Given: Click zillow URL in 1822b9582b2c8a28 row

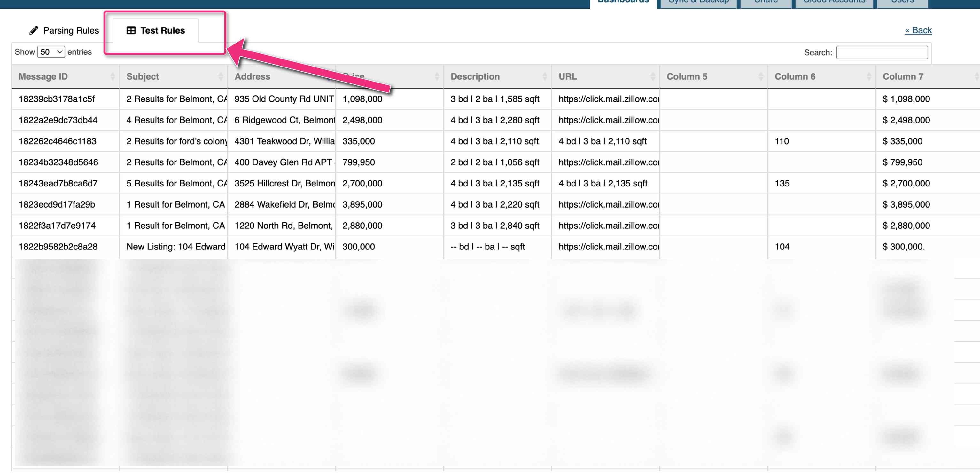Looking at the screenshot, I should coord(609,247).
